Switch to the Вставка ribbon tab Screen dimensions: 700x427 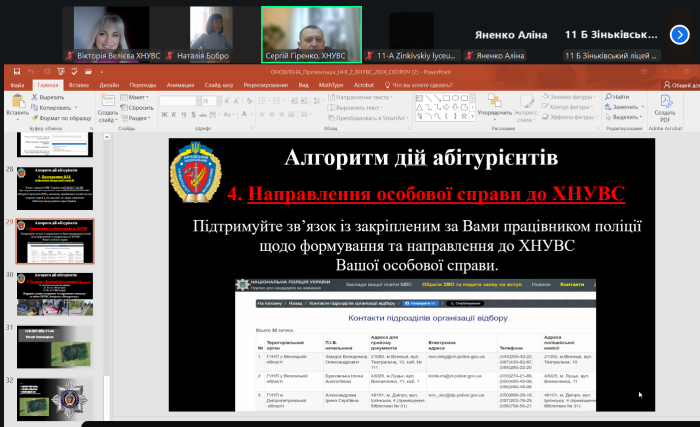[x=79, y=85]
